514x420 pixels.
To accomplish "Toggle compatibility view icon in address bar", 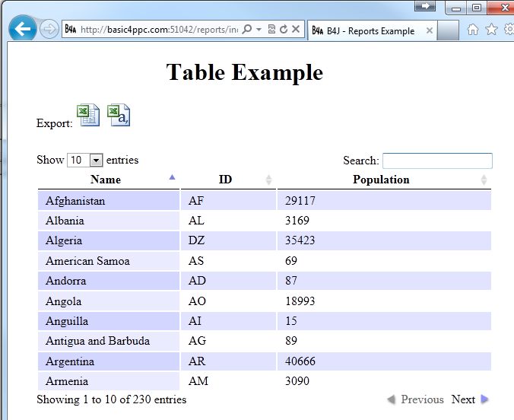I will [x=271, y=29].
